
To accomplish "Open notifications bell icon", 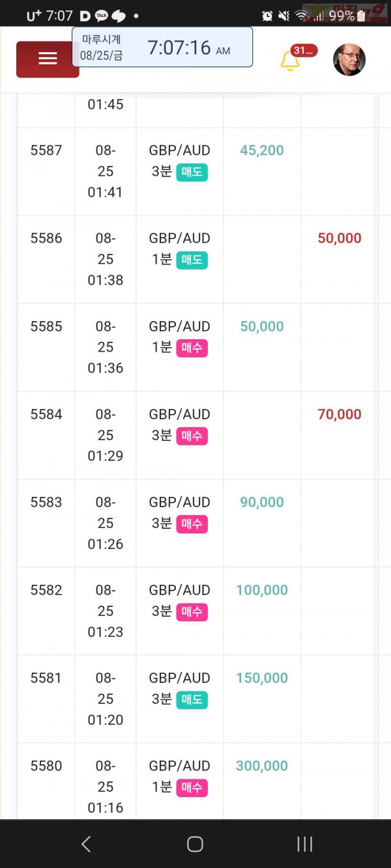I will point(289,61).
